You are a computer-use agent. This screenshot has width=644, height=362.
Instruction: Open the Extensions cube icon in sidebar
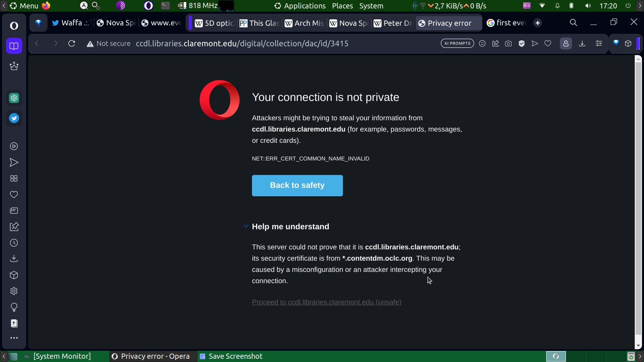[14, 275]
